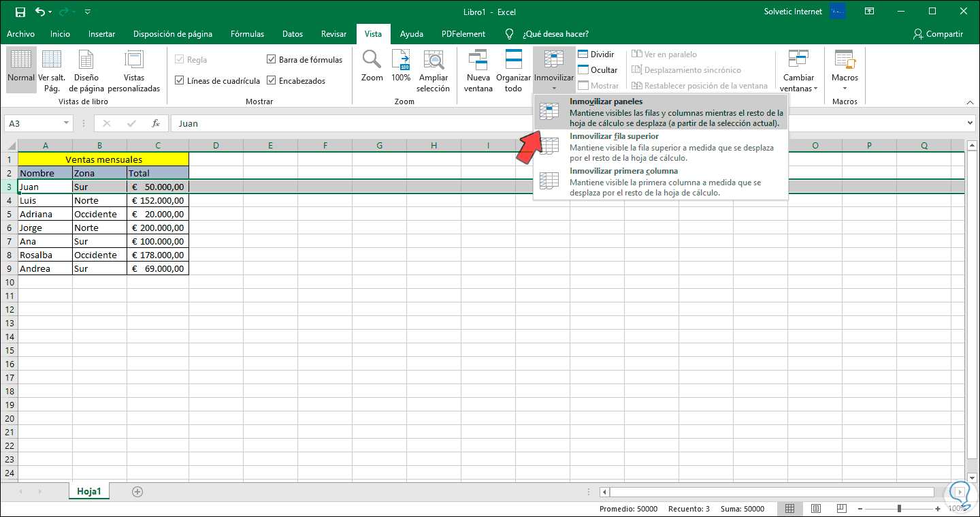The width and height of the screenshot is (980, 517).
Task: Click the Dividir button
Action: pos(596,54)
